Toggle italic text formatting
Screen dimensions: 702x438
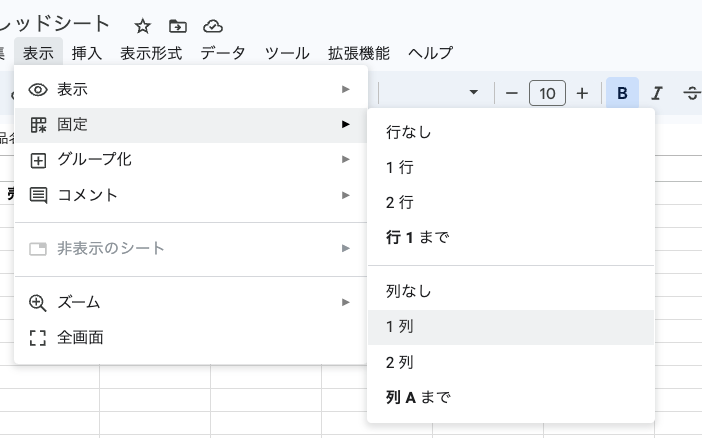tap(657, 93)
